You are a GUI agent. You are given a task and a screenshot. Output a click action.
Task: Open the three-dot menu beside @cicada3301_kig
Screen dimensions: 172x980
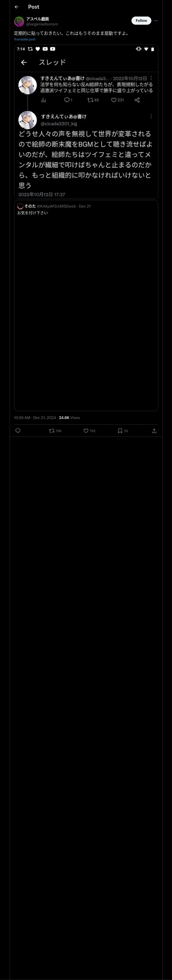(151, 117)
